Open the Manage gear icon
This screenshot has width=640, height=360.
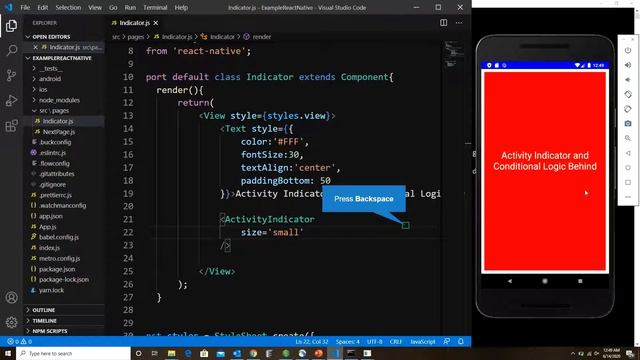click(11, 322)
